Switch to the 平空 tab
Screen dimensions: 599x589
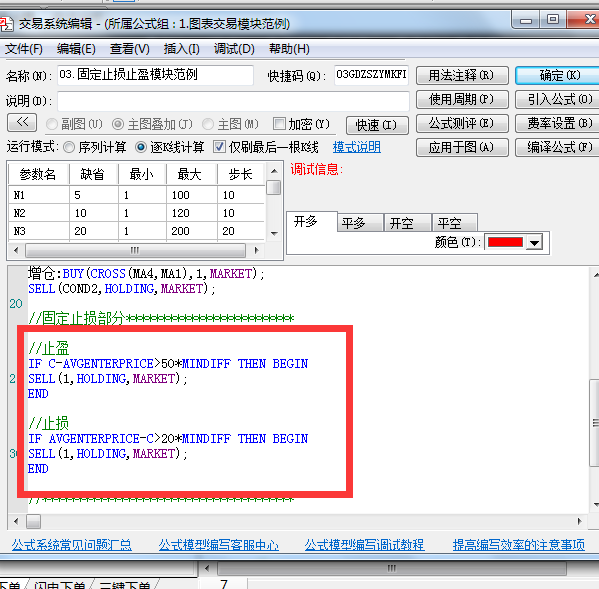coord(455,223)
